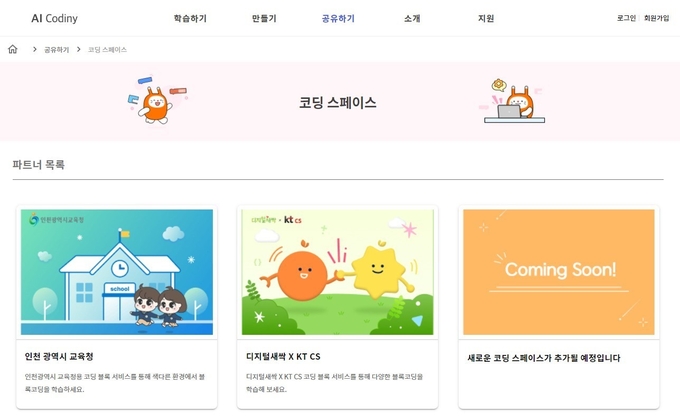The height and width of the screenshot is (420, 680).
Task: Click the home icon in breadcrumb
Action: (x=13, y=49)
